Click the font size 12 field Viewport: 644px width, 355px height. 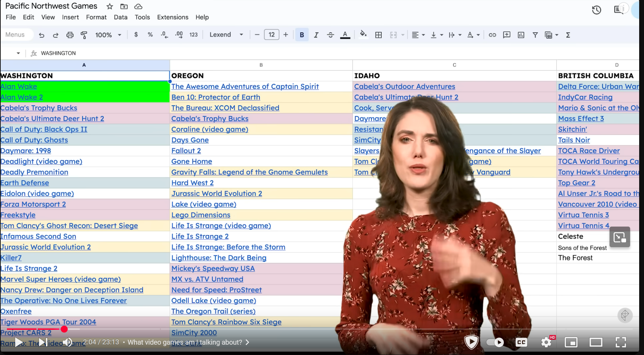271,35
